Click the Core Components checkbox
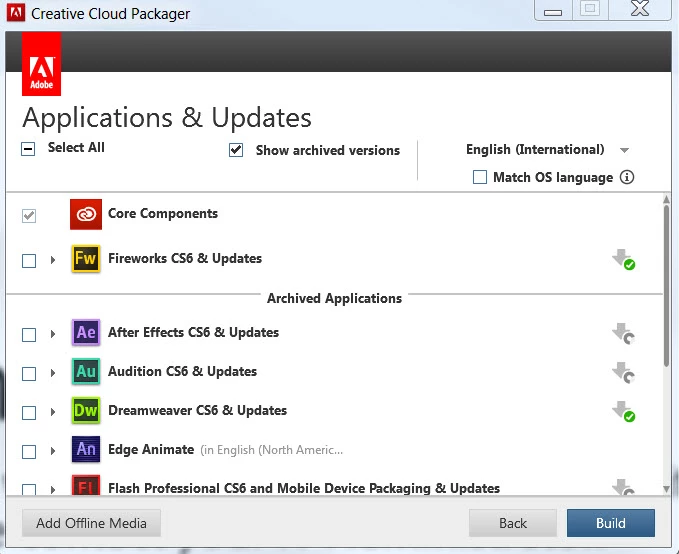This screenshot has height=554, width=679. tap(29, 215)
